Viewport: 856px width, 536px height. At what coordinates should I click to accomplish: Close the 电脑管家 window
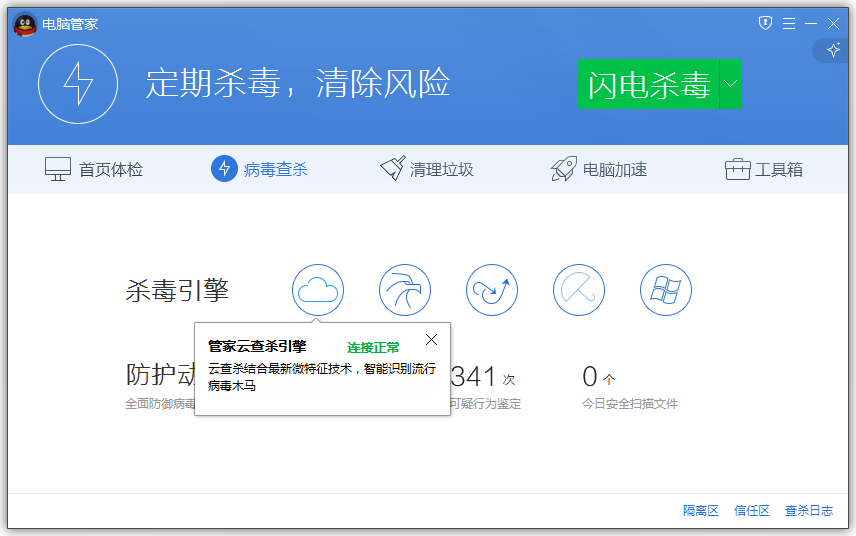coord(833,23)
